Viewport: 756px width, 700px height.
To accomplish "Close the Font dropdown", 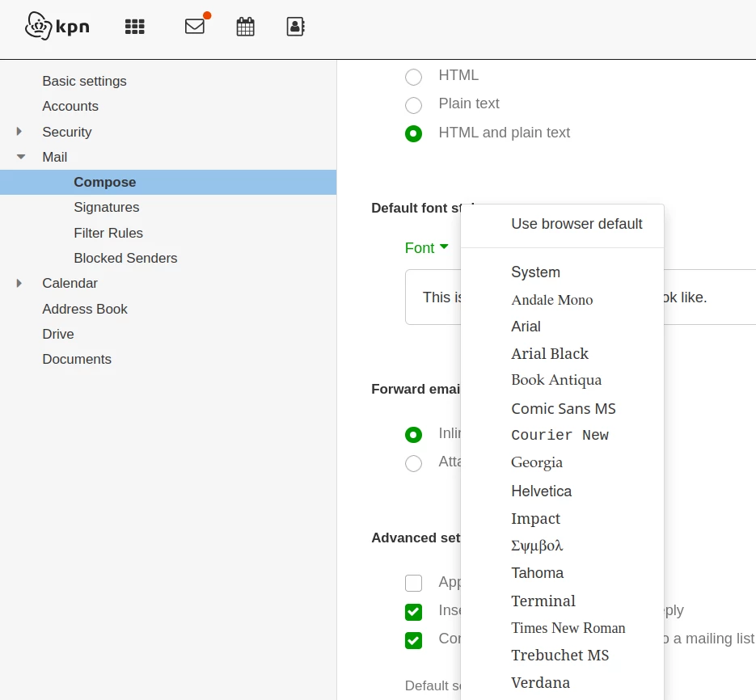I will 426,248.
